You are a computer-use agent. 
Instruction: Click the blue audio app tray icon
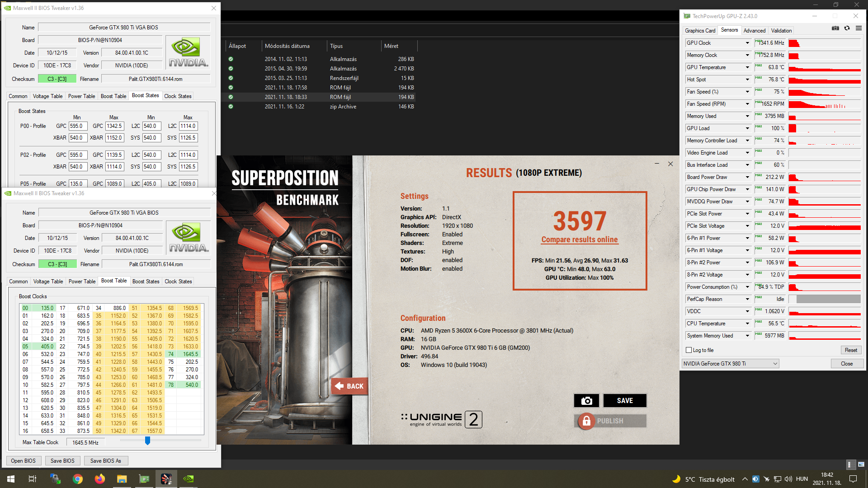pos(755,479)
